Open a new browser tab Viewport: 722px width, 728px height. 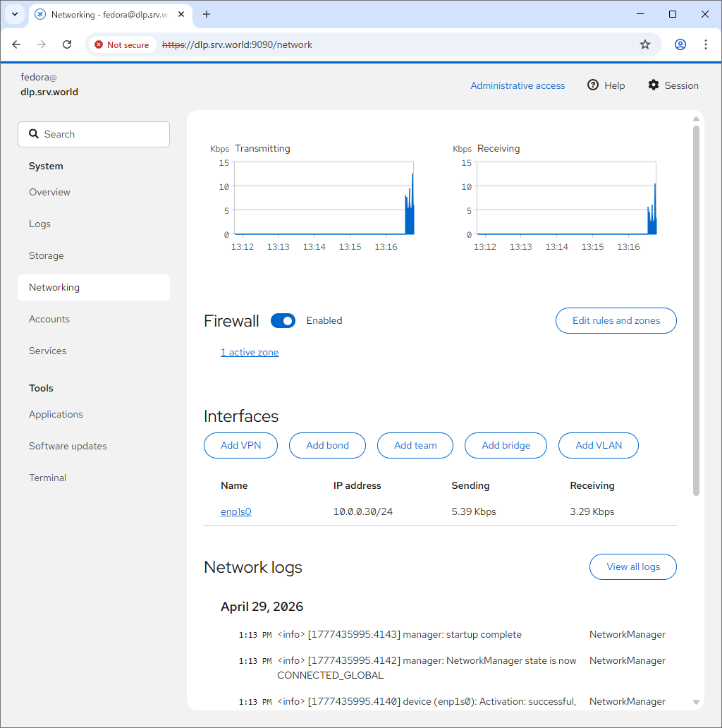pyautogui.click(x=207, y=14)
